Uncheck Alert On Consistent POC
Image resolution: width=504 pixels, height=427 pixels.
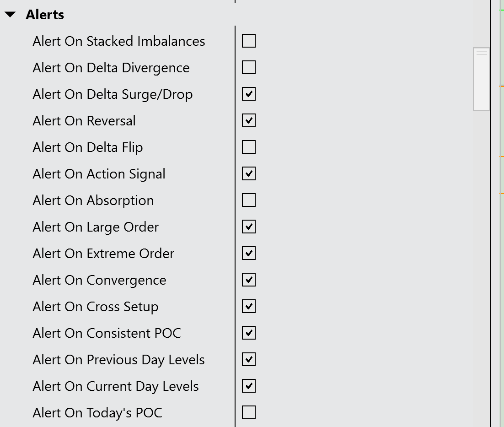tap(249, 333)
